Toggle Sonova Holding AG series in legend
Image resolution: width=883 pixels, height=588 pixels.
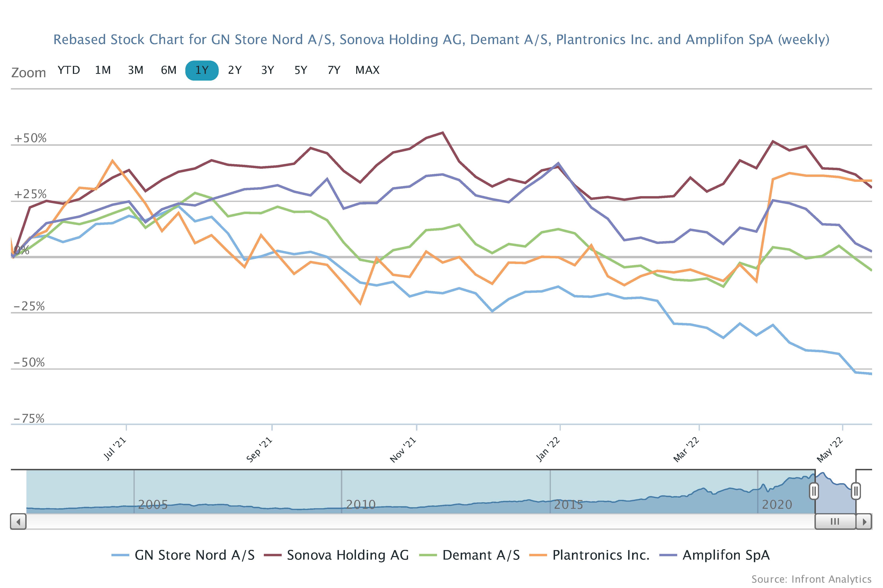point(336,555)
